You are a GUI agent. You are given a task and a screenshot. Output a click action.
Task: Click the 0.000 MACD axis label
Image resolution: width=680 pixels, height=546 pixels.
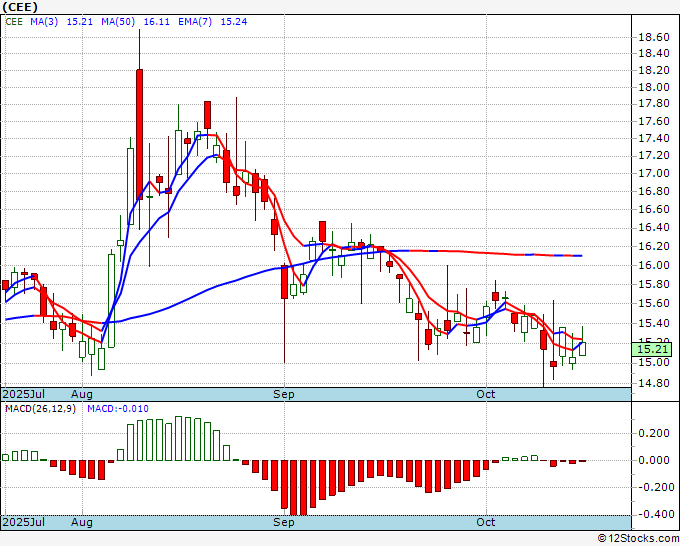[654, 460]
